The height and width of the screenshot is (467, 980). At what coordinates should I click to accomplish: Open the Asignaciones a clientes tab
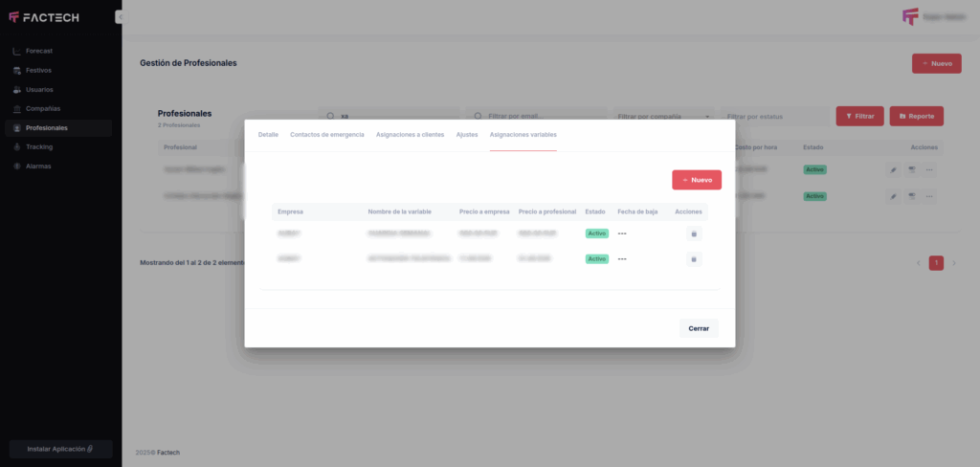[x=410, y=135]
